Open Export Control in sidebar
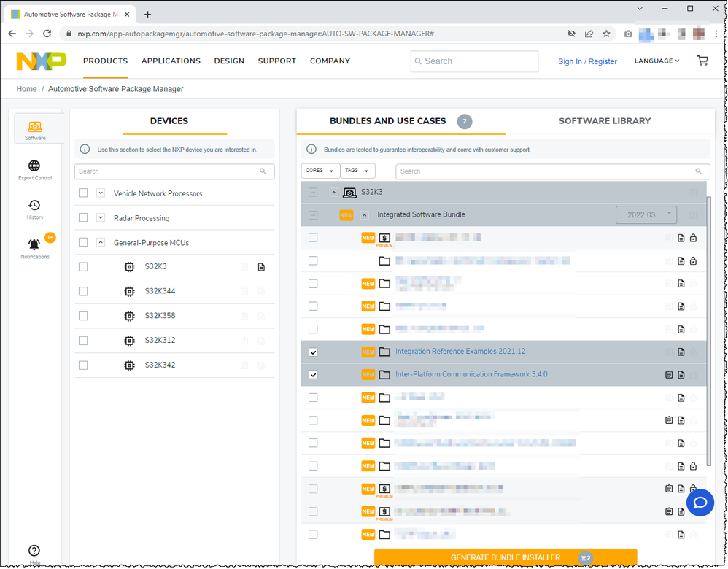The height and width of the screenshot is (569, 728). coord(35,170)
